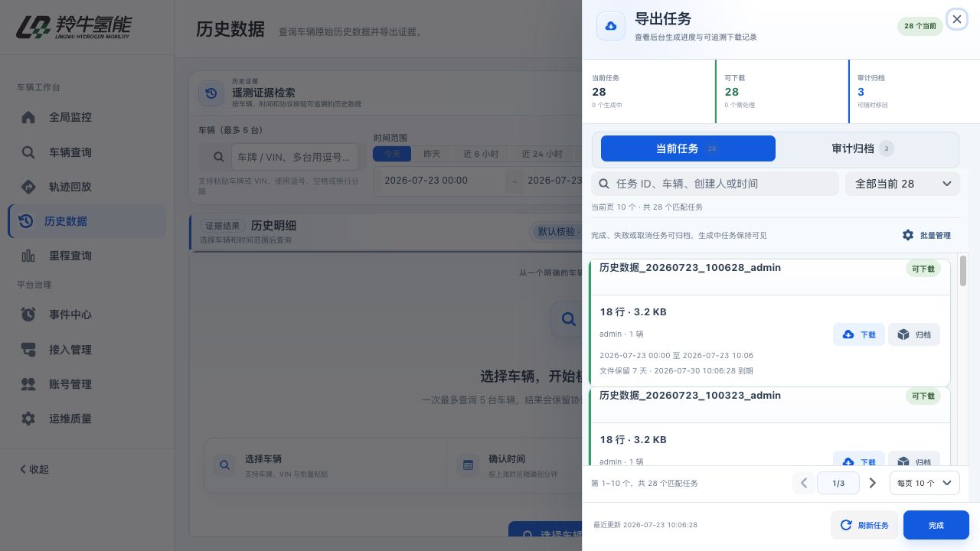Click the task list scrollbar
The image size is (980, 551).
click(x=963, y=272)
